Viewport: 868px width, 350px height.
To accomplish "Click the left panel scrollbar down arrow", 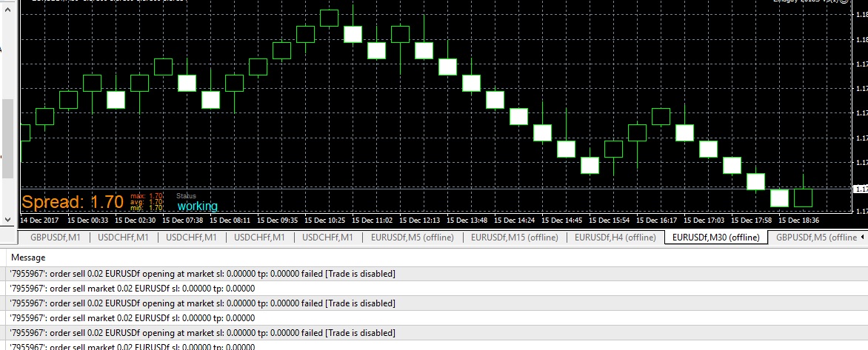I will coord(7,220).
